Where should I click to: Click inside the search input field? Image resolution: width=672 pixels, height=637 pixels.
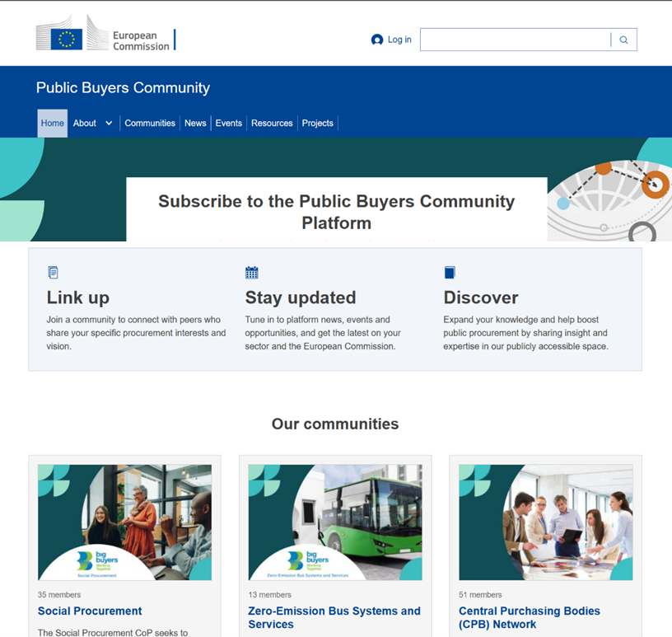click(516, 40)
